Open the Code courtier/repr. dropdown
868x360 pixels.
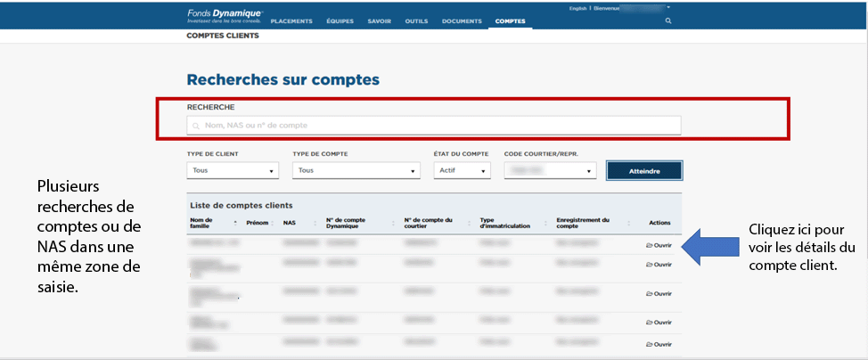click(x=547, y=170)
